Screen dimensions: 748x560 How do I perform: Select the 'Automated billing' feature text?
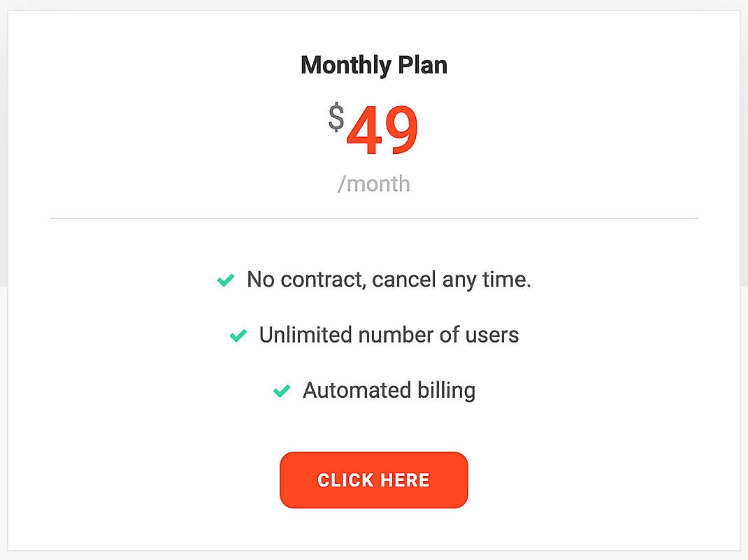pyautogui.click(x=389, y=390)
